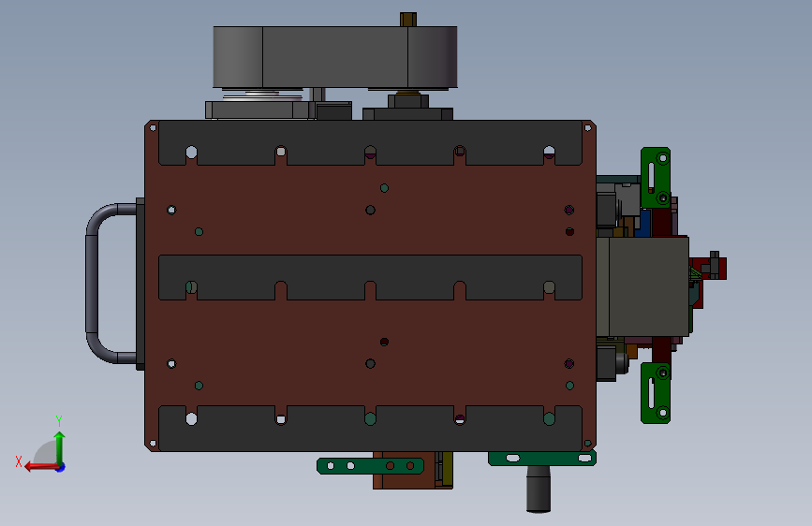The height and width of the screenshot is (526, 812).
Task: Select the large gray belt guard cover
Action: 335,57
